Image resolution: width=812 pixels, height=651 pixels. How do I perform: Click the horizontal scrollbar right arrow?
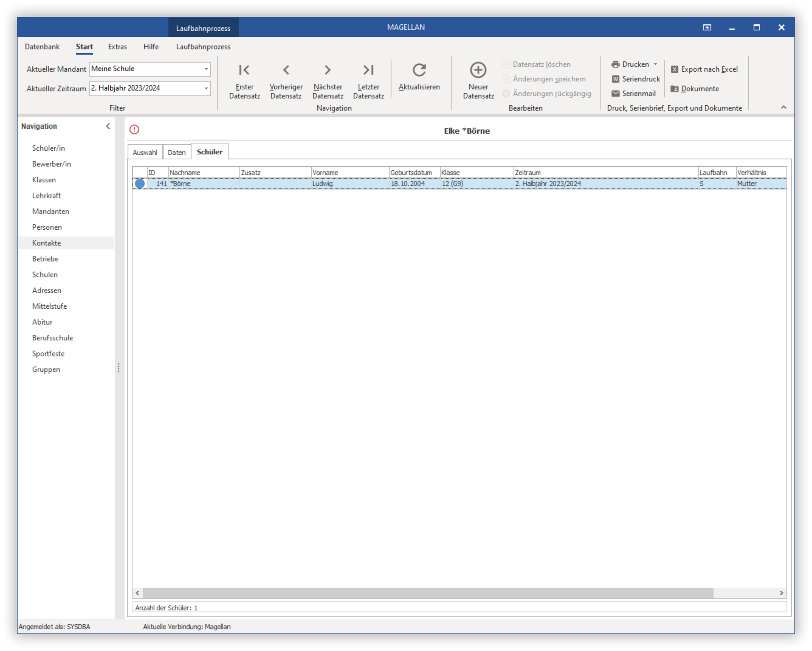pos(781,593)
